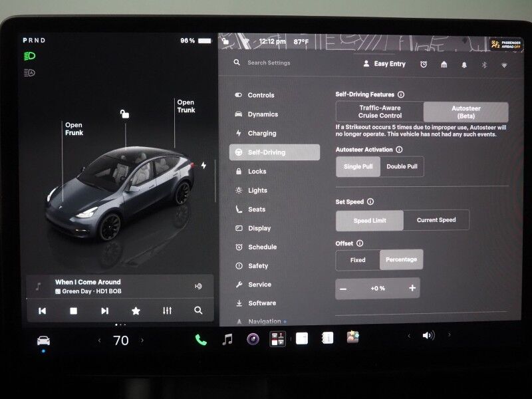Tap the auto high beam icon
Screen dimensions: 532x399
(29, 72)
